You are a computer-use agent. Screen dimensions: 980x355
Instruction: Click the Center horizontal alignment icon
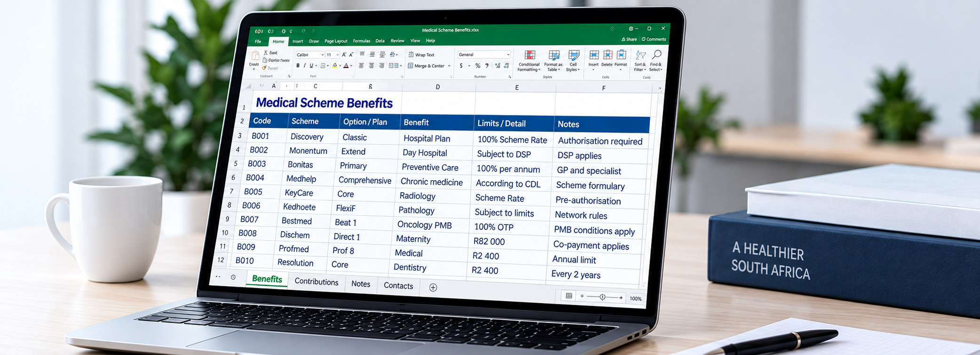tap(371, 65)
